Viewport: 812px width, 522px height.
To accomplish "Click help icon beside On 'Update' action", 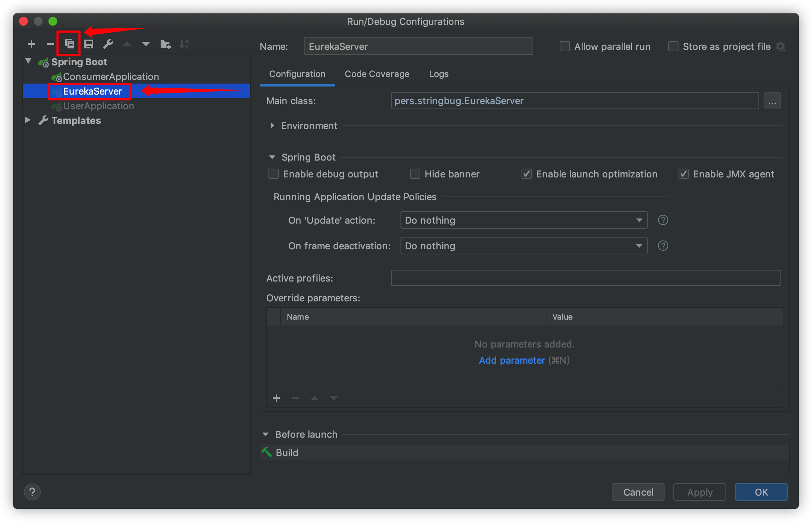I will [x=663, y=220].
